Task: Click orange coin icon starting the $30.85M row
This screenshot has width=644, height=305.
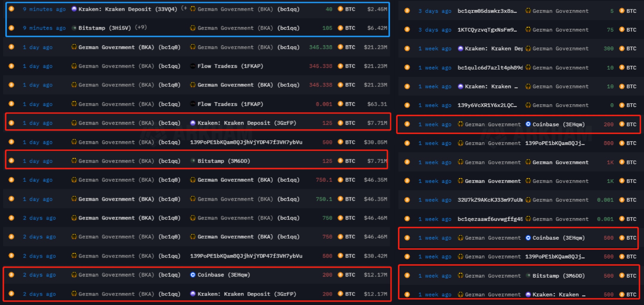Action: pyautogui.click(x=11, y=142)
